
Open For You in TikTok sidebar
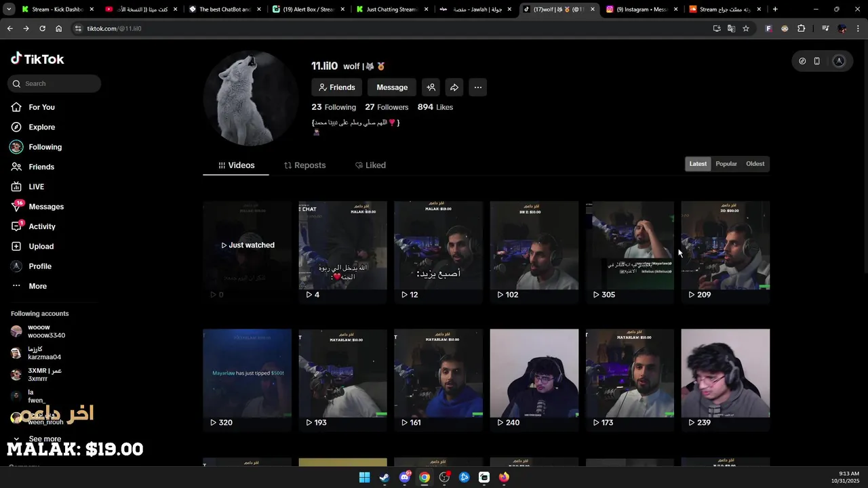(x=41, y=107)
